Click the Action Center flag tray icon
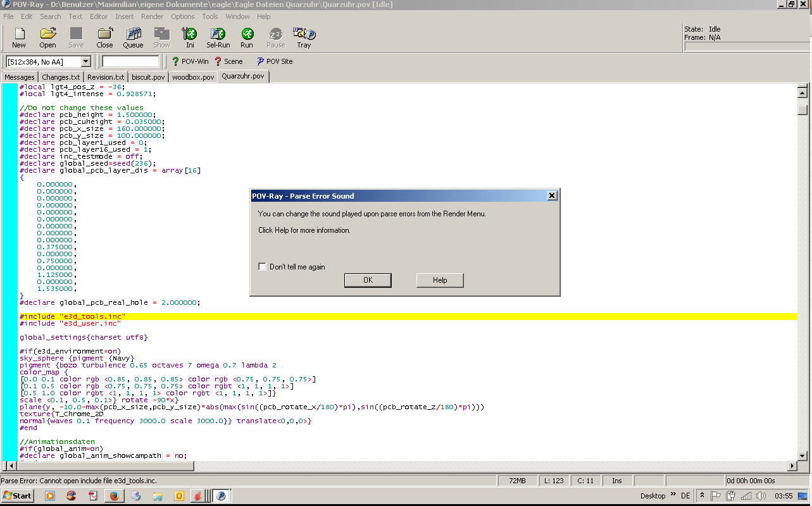The height and width of the screenshot is (506, 812). [x=716, y=496]
